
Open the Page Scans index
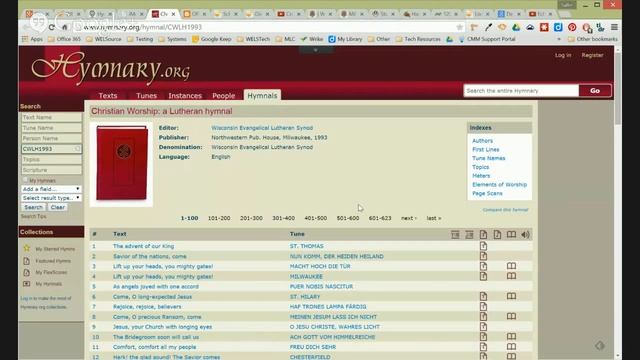[x=487, y=193]
